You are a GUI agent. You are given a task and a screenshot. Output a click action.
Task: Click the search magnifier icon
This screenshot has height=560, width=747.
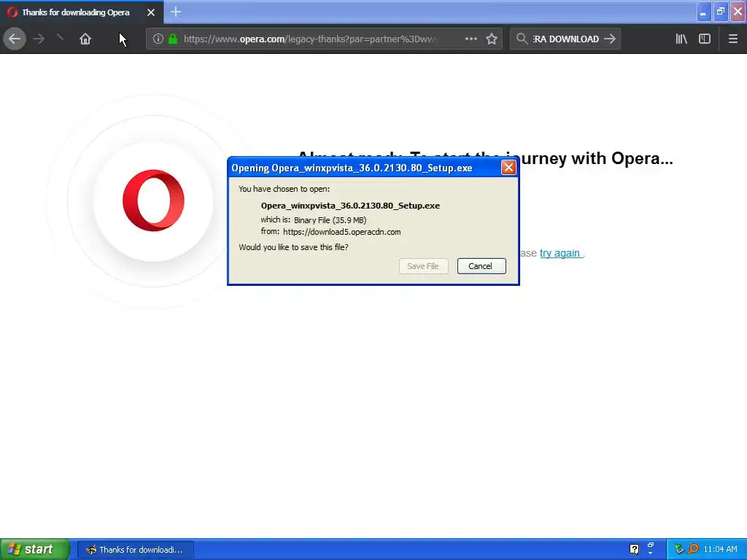(x=522, y=39)
